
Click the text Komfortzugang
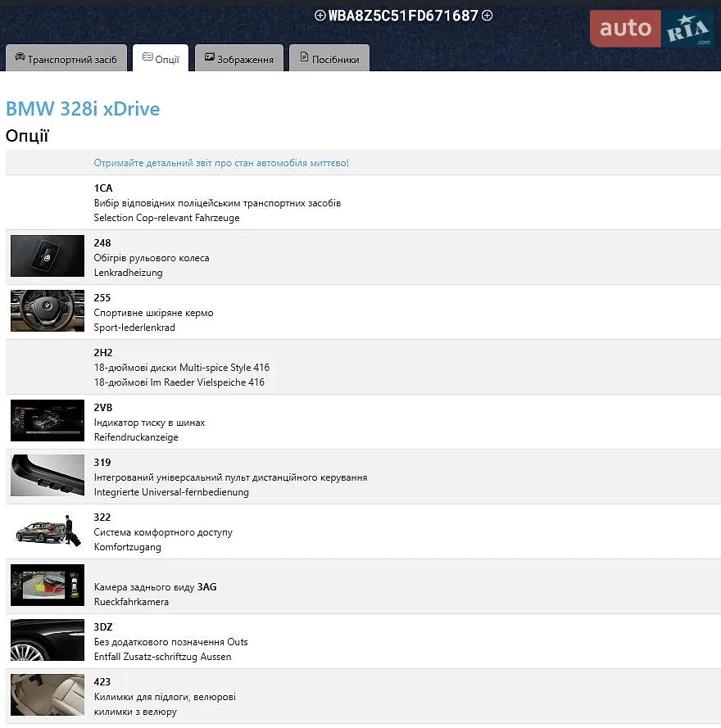(x=128, y=547)
